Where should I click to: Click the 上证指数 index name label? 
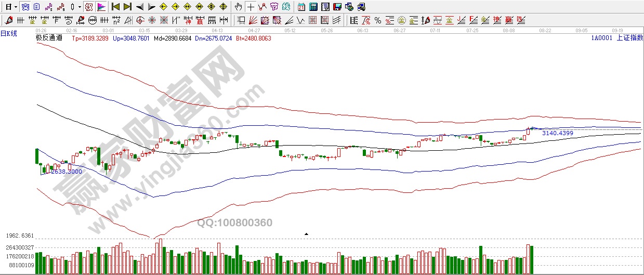[x=629, y=38]
